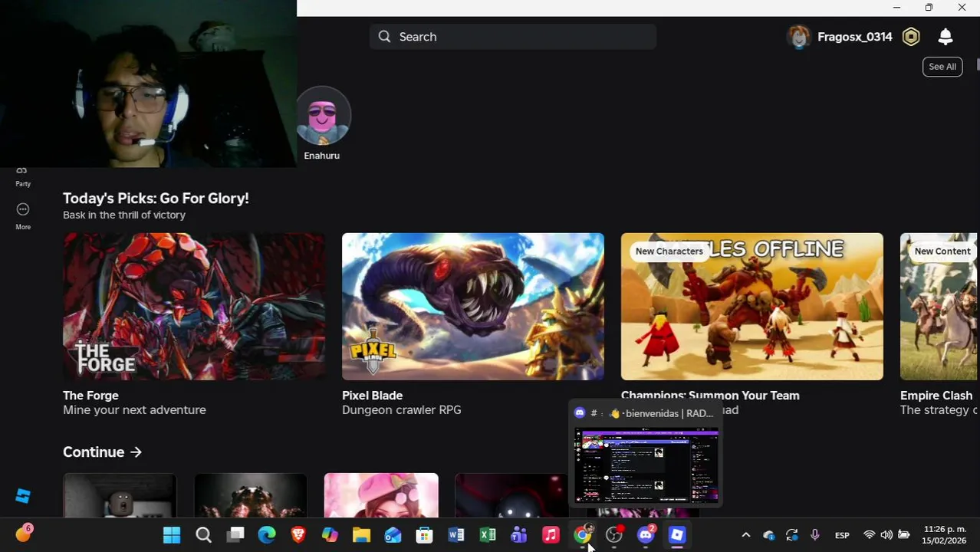
Task: Open Discord taskbar preview window thumbnail
Action: [x=647, y=466]
